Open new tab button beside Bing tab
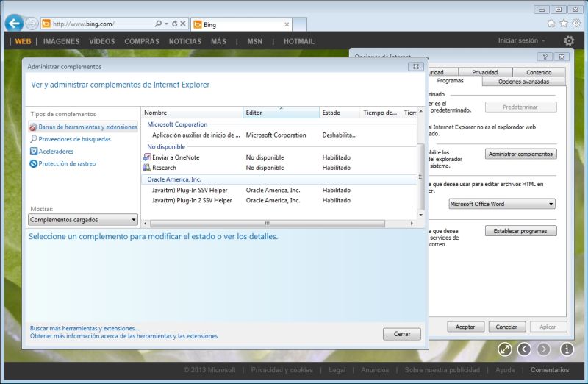The width and height of the screenshot is (588, 384). [x=299, y=24]
